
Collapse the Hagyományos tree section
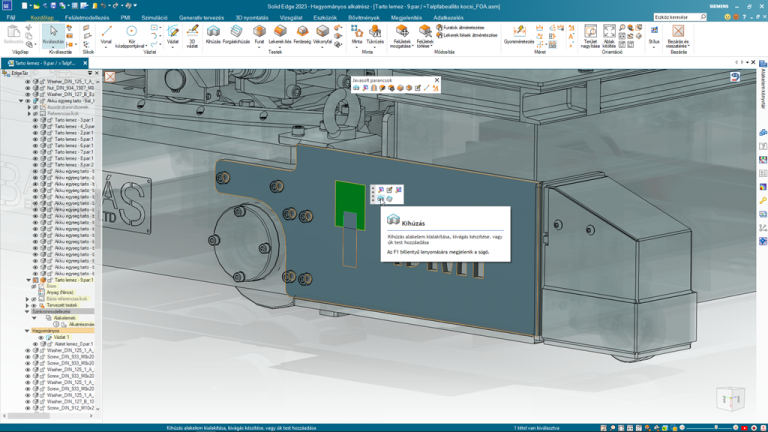tap(28, 331)
